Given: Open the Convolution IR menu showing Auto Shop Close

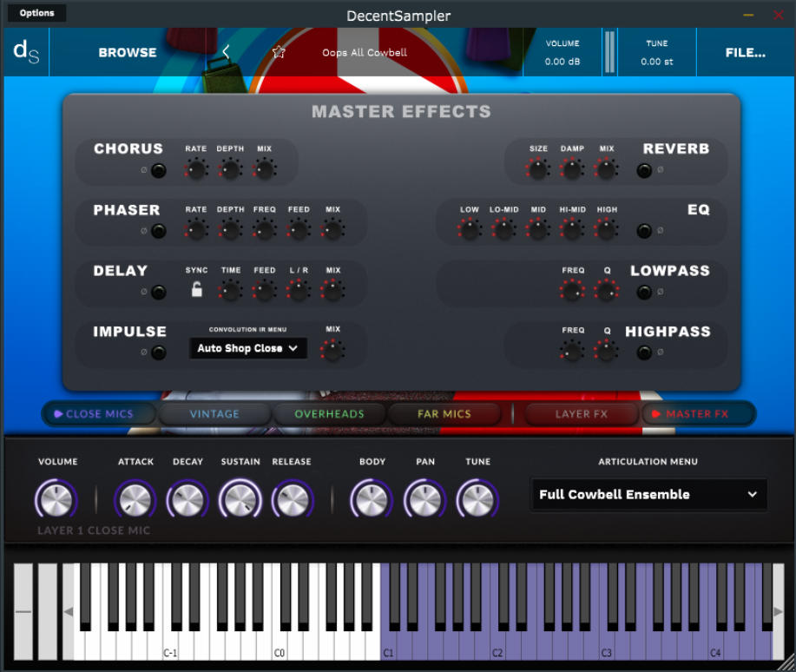Looking at the screenshot, I should (x=247, y=347).
